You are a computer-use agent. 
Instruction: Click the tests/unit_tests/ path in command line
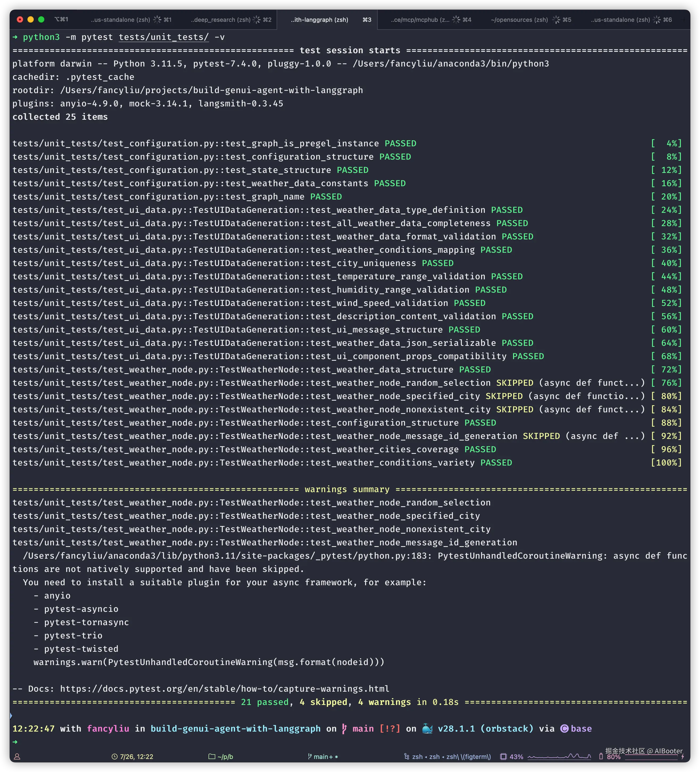pyautogui.click(x=164, y=37)
